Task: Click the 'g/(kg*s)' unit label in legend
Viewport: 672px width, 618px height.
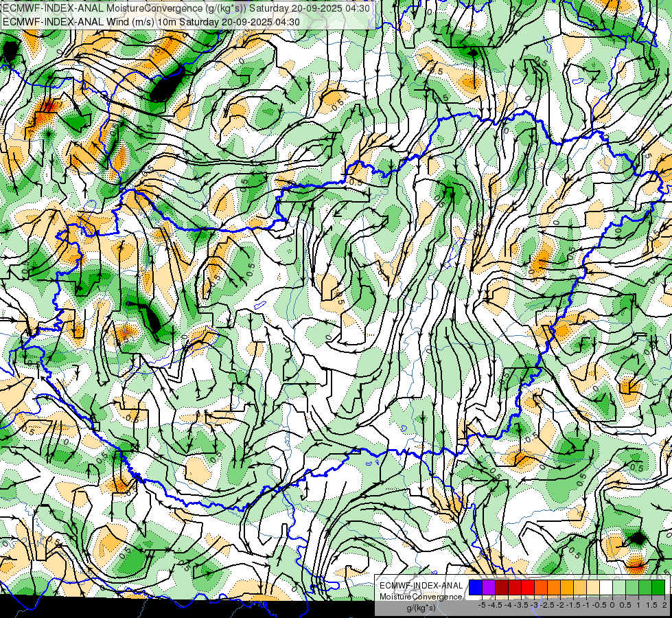Action: pos(421,608)
